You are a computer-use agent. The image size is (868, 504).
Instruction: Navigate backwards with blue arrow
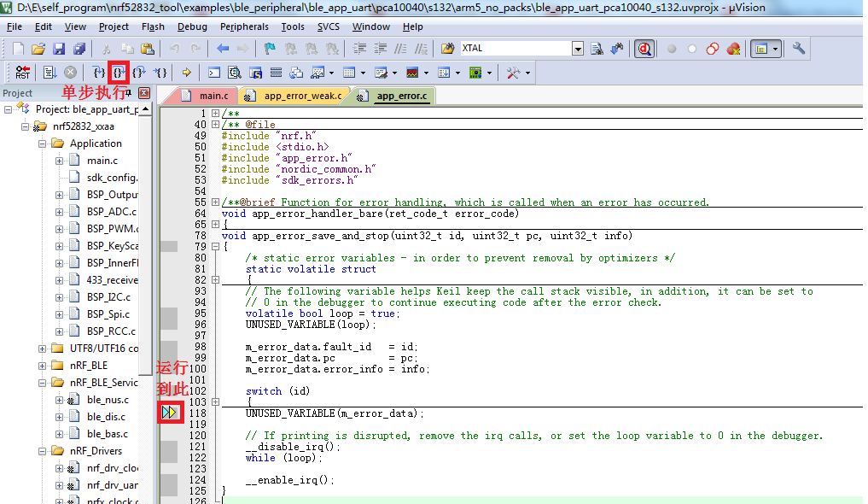223,49
